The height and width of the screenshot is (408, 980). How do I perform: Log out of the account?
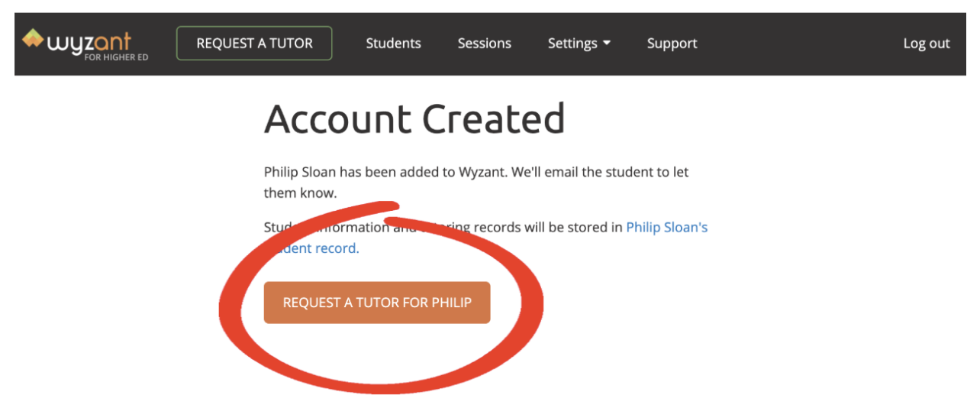[x=927, y=44]
